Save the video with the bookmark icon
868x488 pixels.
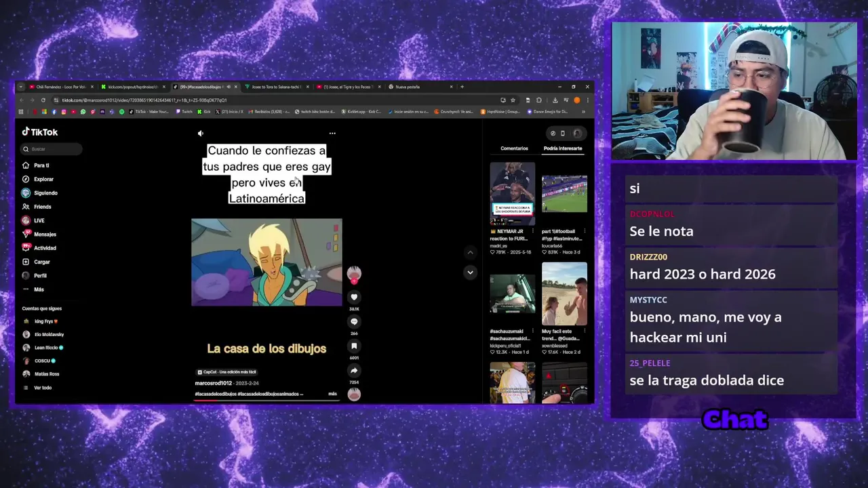(354, 346)
